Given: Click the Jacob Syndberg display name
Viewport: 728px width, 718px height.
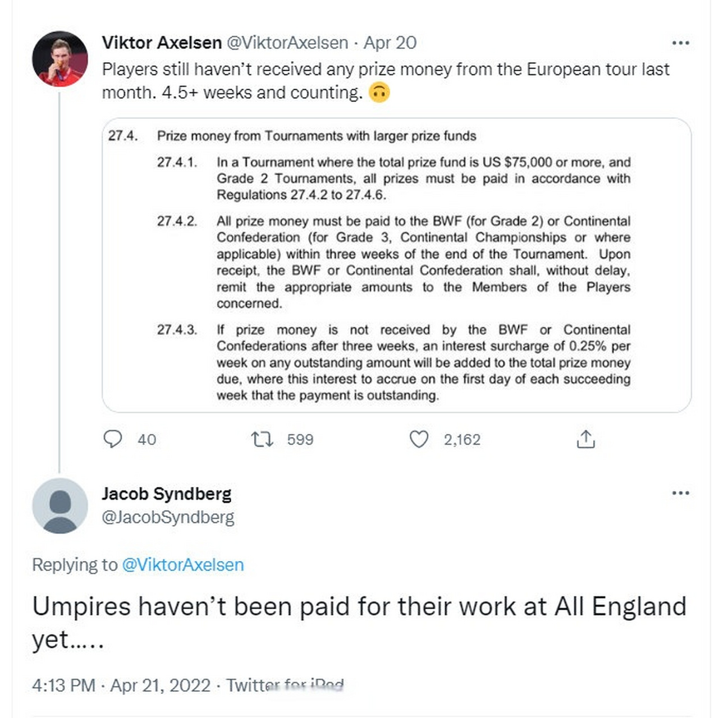Looking at the screenshot, I should 166,494.
